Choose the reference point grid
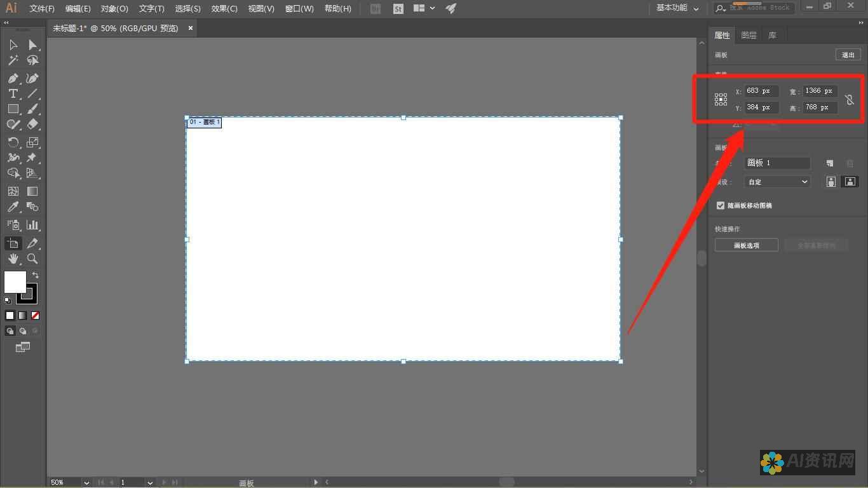 coord(721,99)
